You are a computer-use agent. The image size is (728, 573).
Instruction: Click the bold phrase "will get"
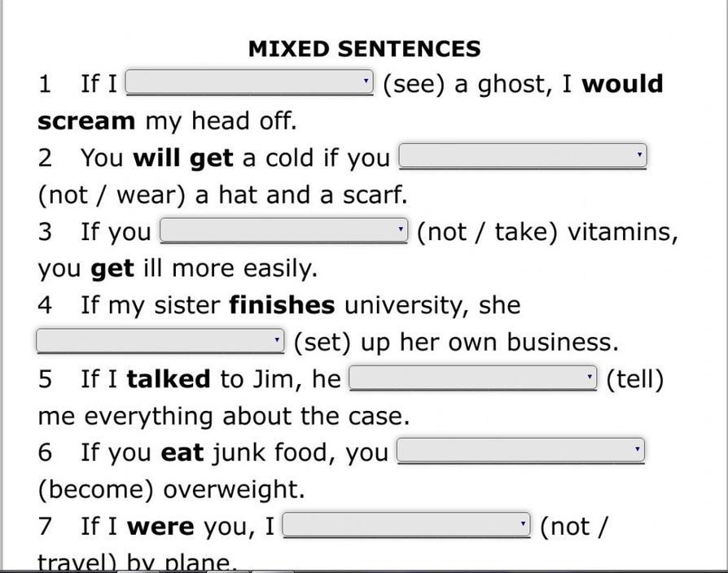(182, 157)
